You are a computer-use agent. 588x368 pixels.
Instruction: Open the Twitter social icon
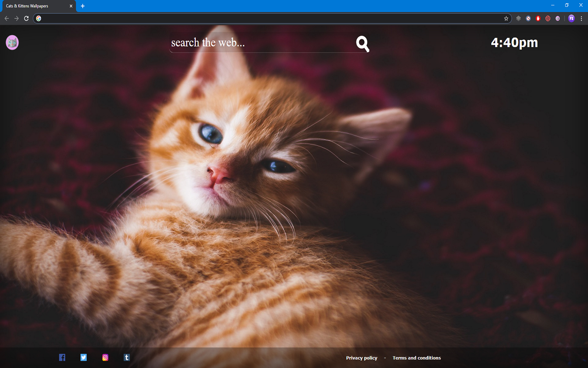(83, 357)
